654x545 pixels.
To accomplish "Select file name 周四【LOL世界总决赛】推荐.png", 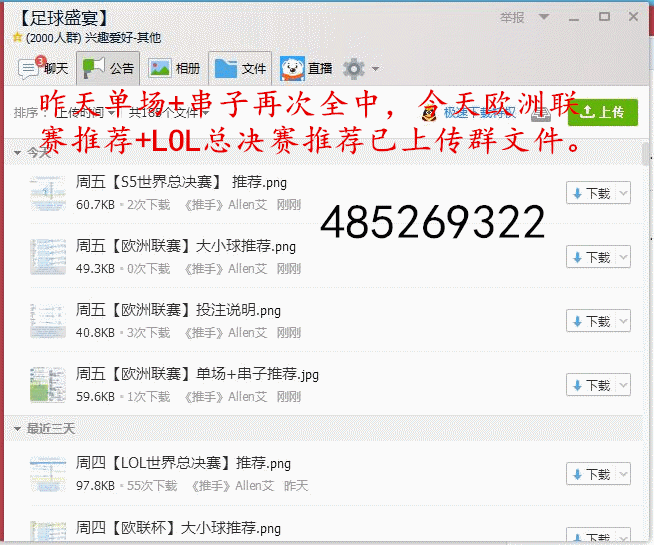I will 184,463.
